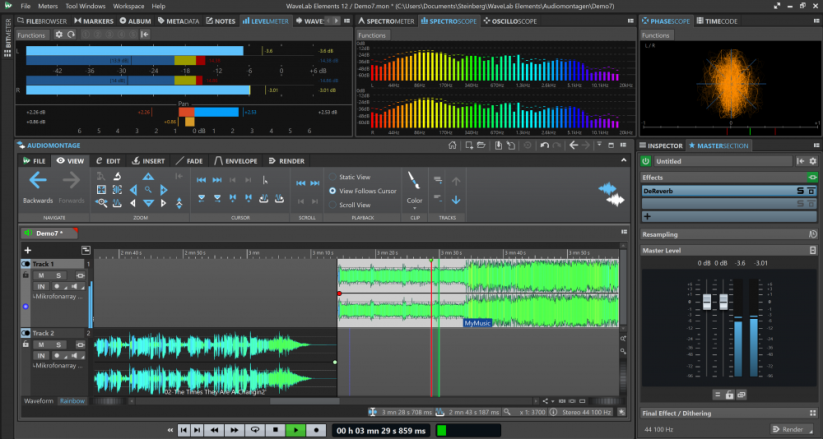Viewport: 823px width, 439px height.
Task: Mute Track 1 with M button
Action: pyautogui.click(x=41, y=276)
